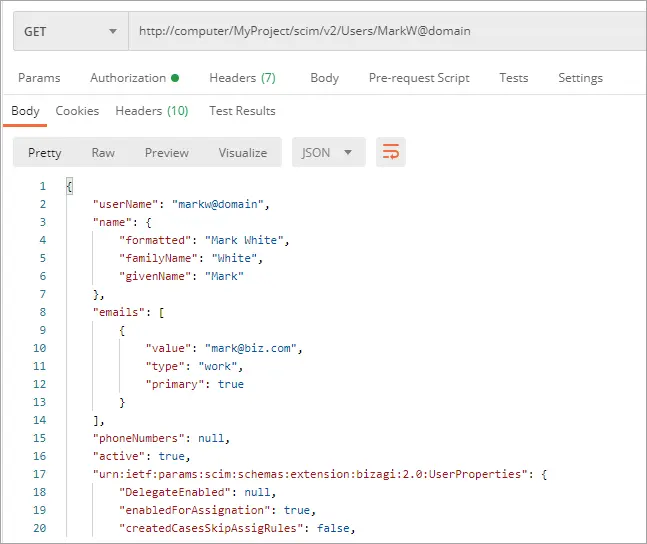
Task: Select Pretty response view
Action: coord(45,153)
